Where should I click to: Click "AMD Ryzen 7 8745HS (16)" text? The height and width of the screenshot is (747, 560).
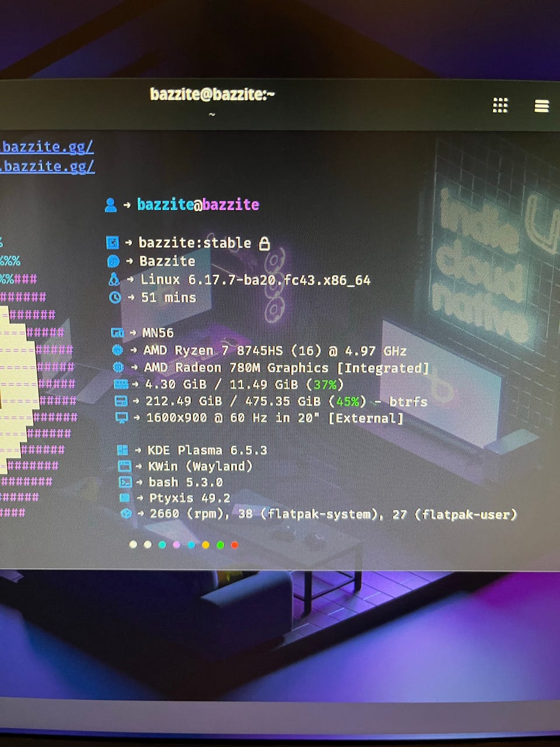point(233,350)
